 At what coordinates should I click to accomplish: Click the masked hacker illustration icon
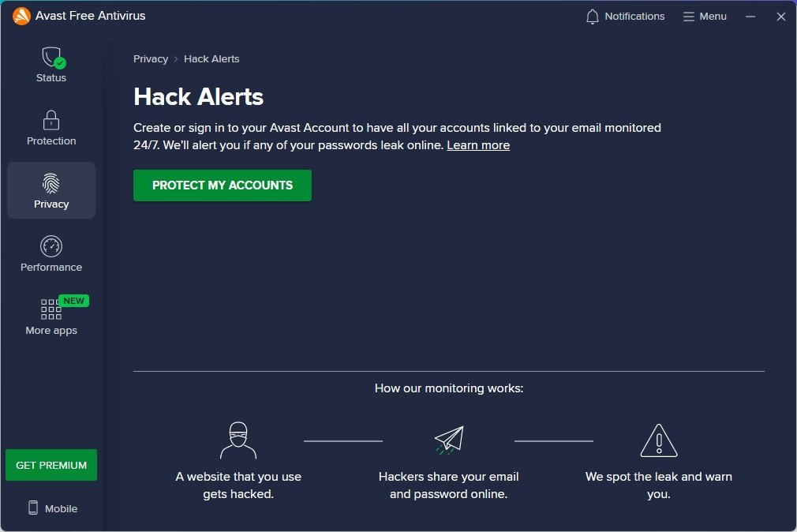click(x=238, y=440)
